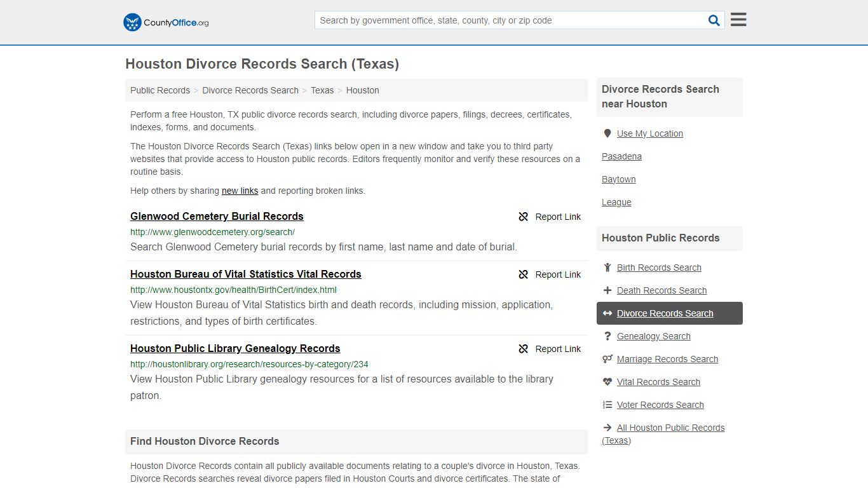Viewport: 868px width, 488px height.
Task: Open Genealogy Search in sidebar
Action: 654,336
